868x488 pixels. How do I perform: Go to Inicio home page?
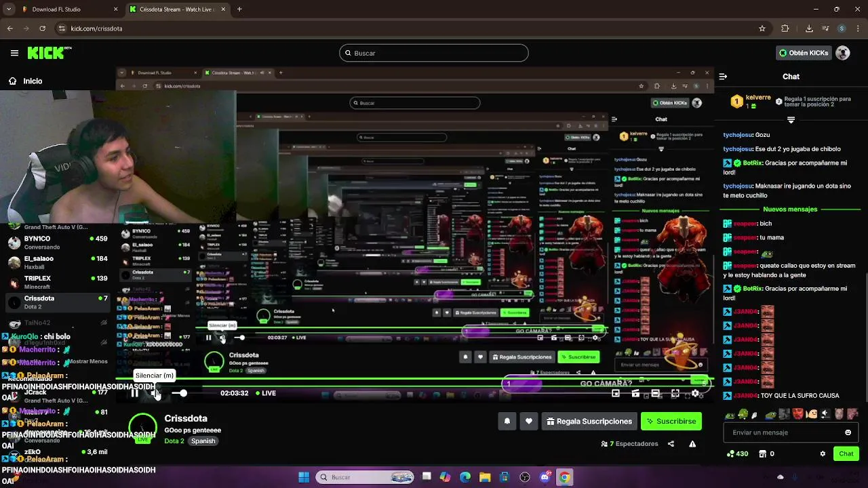[x=24, y=81]
